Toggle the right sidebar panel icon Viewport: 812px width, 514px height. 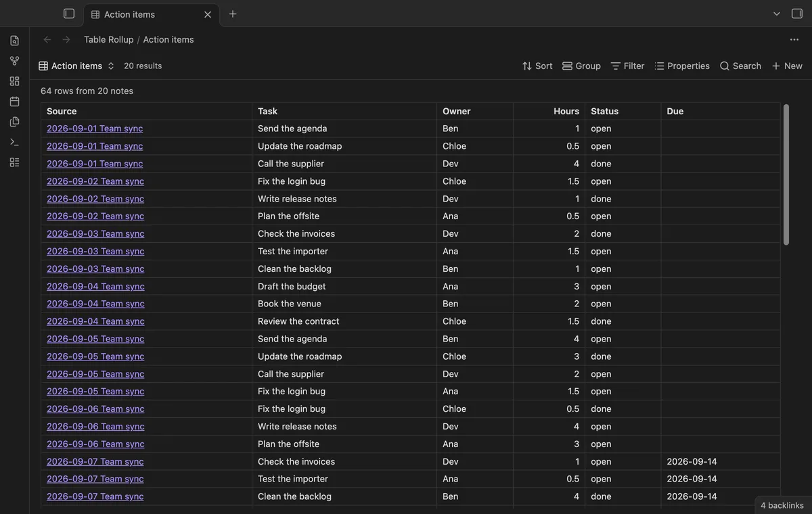click(x=796, y=14)
